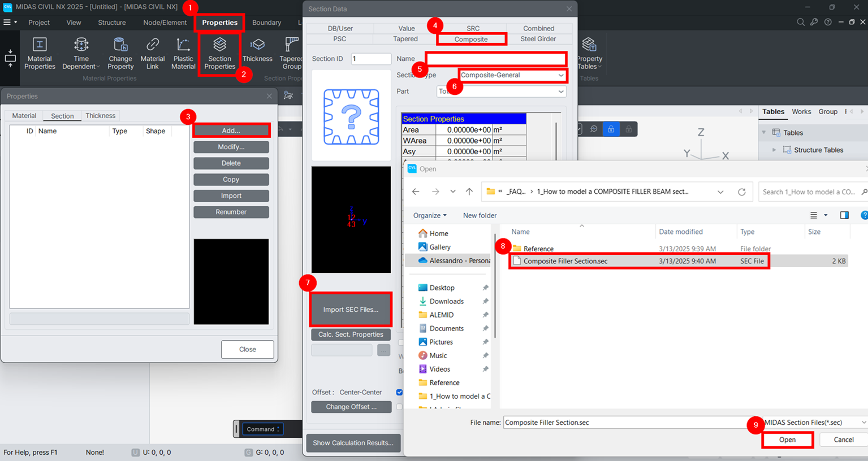Open Material Properties from the ribbon
Screen dimensions: 868x461
(40, 53)
